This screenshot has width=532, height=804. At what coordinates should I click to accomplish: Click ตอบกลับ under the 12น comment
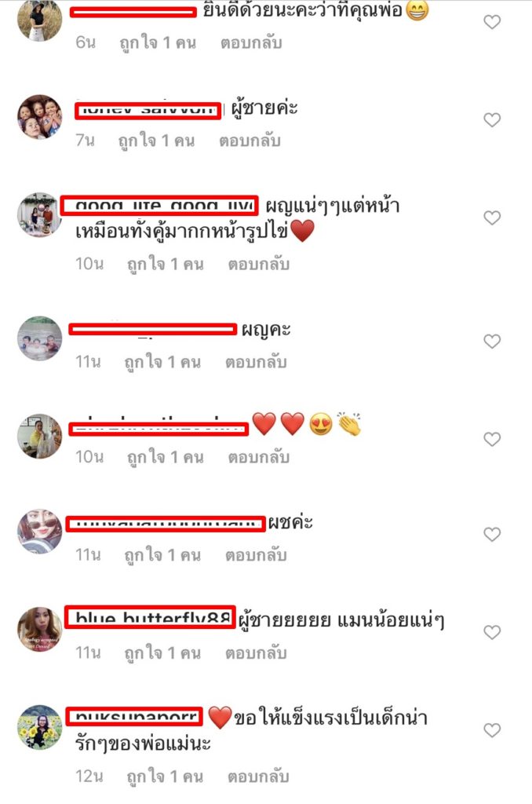[258, 777]
